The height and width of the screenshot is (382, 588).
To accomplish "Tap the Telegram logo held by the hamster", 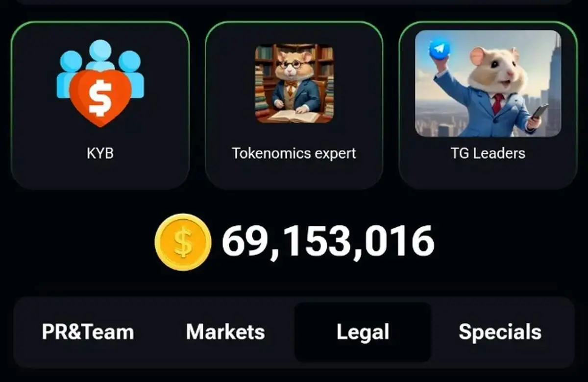I will pos(440,48).
